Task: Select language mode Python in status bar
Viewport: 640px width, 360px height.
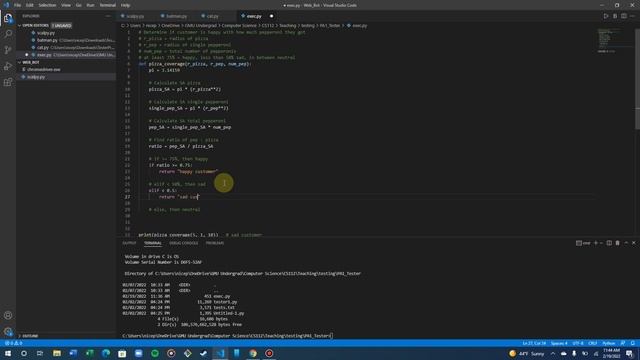Action: pos(609,343)
